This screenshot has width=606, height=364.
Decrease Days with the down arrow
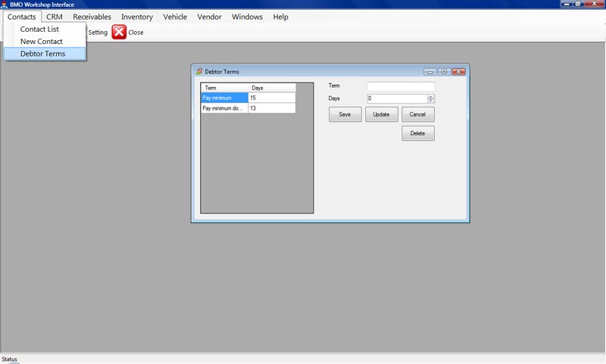click(430, 101)
